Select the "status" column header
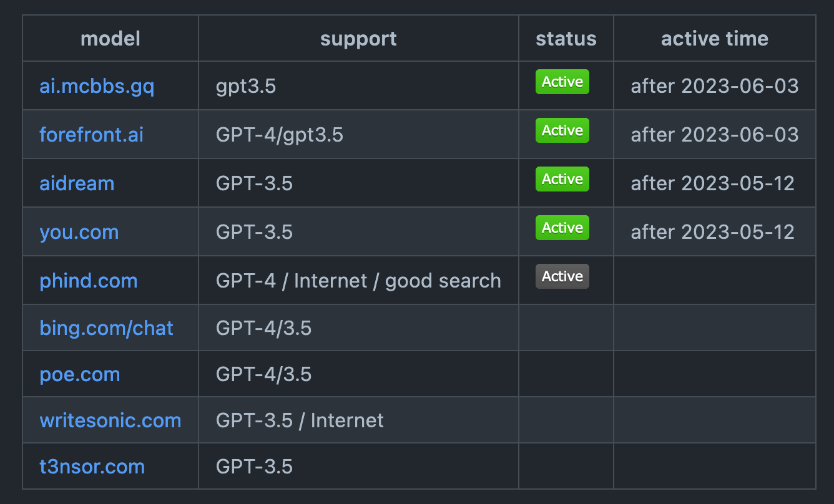 (x=566, y=39)
